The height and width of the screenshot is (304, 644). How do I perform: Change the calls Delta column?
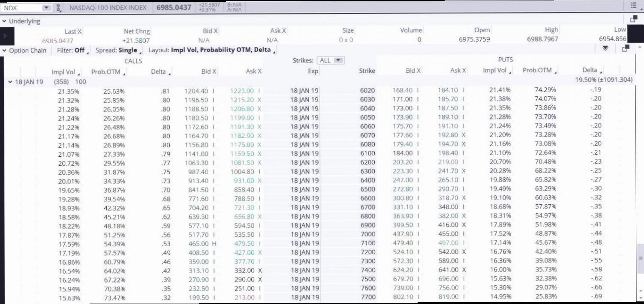click(x=161, y=72)
